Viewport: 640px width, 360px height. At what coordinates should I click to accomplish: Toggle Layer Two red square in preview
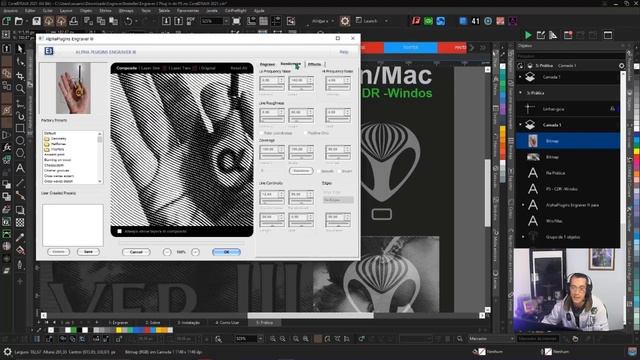(195, 68)
